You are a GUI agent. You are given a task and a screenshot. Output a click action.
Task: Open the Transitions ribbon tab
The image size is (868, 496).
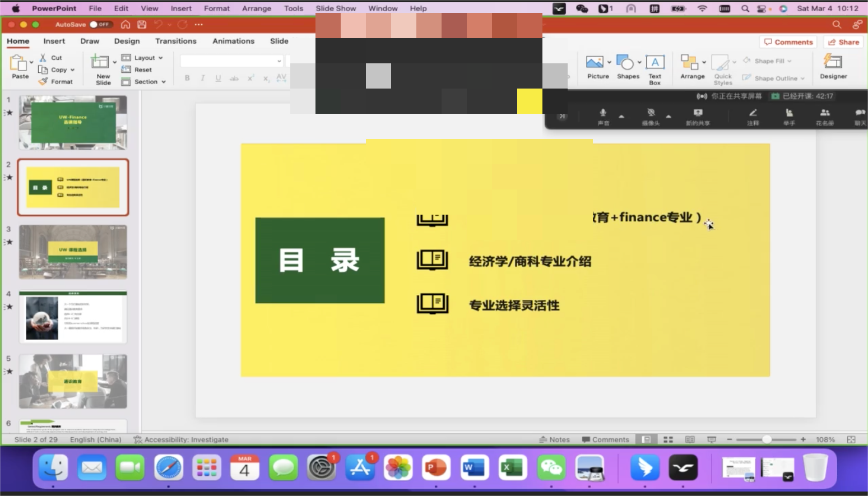click(x=175, y=41)
